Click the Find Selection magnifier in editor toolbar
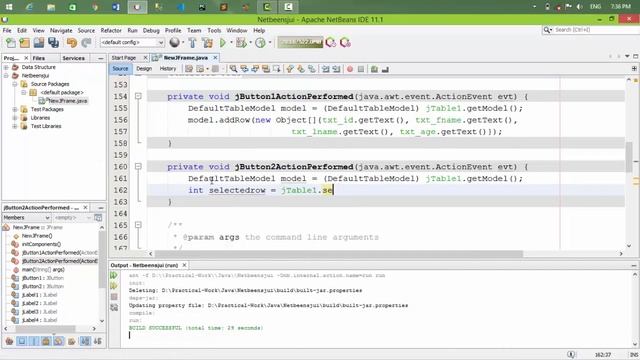The height and width of the screenshot is (360, 640). pos(233,69)
